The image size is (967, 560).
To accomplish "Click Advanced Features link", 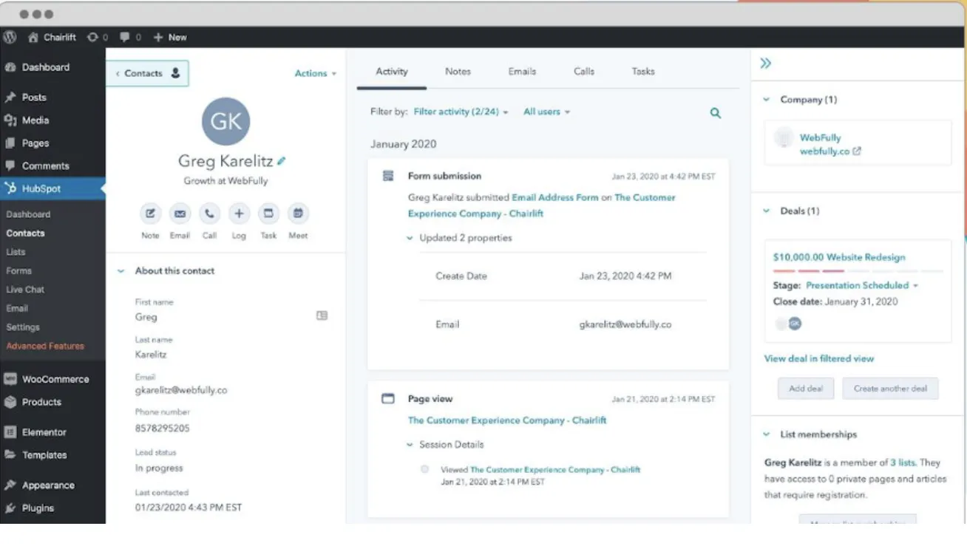I will (45, 346).
